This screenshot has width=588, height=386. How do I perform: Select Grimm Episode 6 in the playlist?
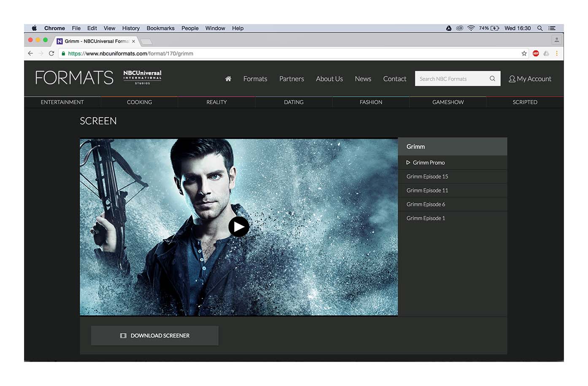click(x=453, y=204)
